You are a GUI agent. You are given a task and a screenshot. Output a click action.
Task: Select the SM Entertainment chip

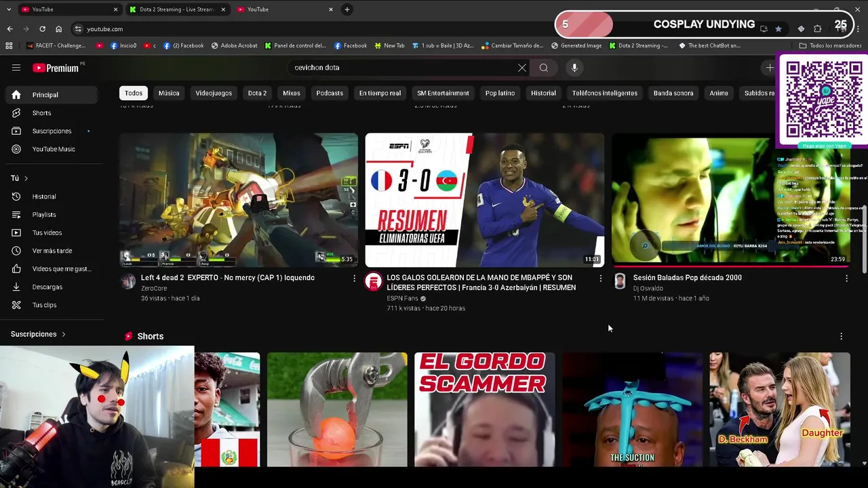pos(443,93)
